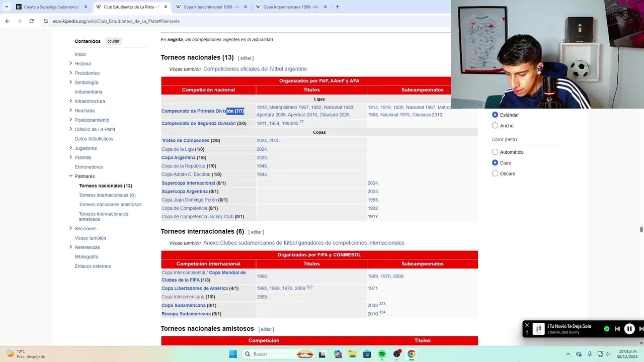Open OBS Studio from taskbar
Image resolution: width=644 pixels, height=362 pixels.
click(x=397, y=354)
